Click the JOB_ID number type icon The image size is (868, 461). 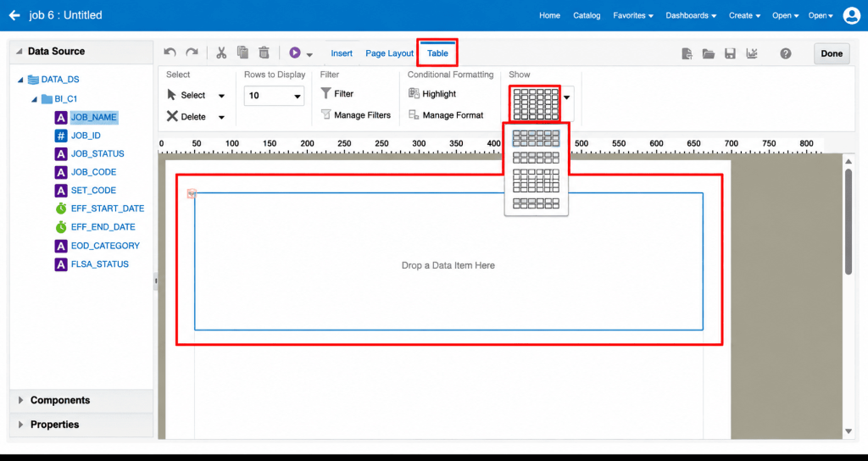coord(61,136)
